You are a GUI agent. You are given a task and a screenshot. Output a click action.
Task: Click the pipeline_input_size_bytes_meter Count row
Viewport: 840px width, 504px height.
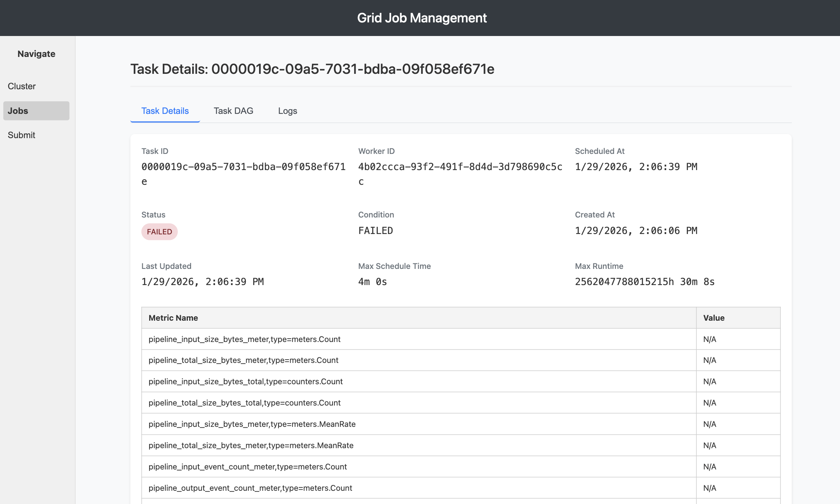coord(244,339)
